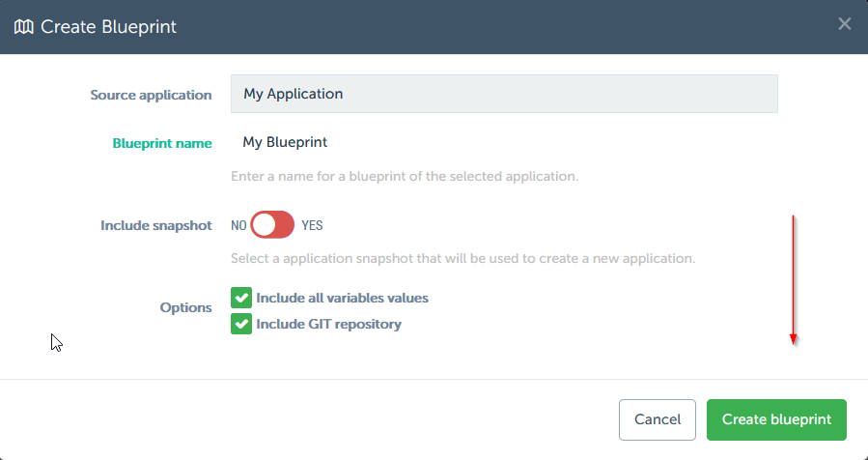This screenshot has width=868, height=460.
Task: Click the YES label beside the snapshot switch
Action: coord(312,225)
